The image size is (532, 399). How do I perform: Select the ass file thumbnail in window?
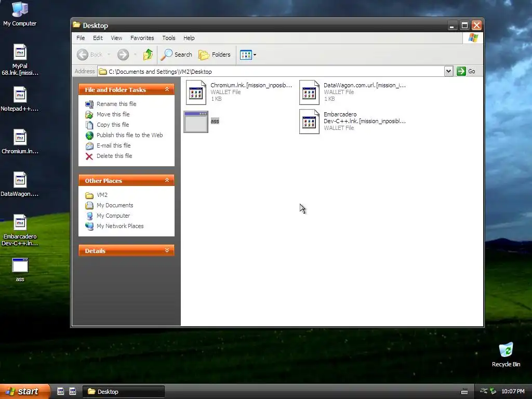(x=196, y=122)
